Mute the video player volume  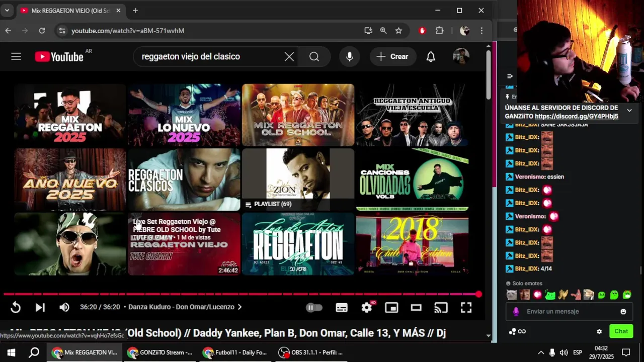pyautogui.click(x=64, y=307)
